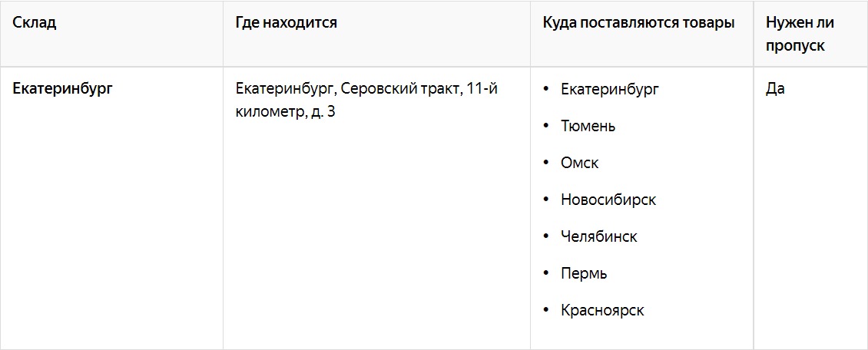Select the bold Екатеринбург warehouse name
868x350 pixels.
62,89
